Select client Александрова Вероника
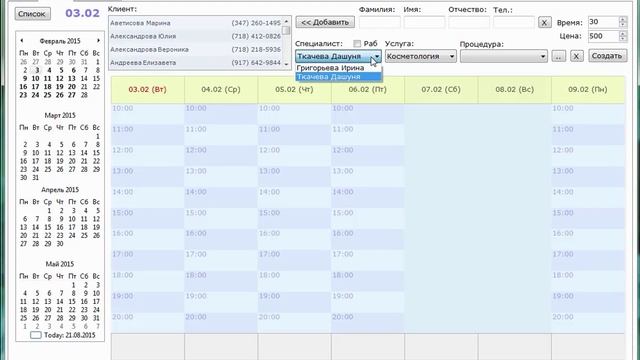640x360 pixels. (196, 49)
